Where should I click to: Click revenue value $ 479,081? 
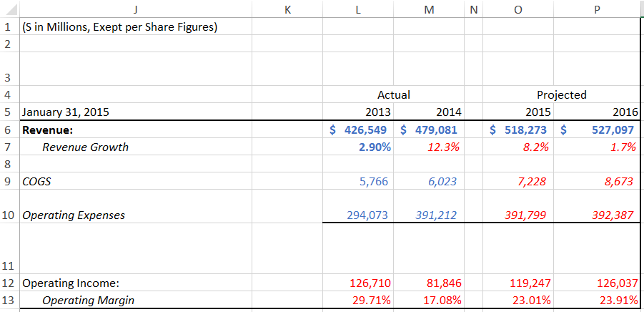pyautogui.click(x=428, y=130)
